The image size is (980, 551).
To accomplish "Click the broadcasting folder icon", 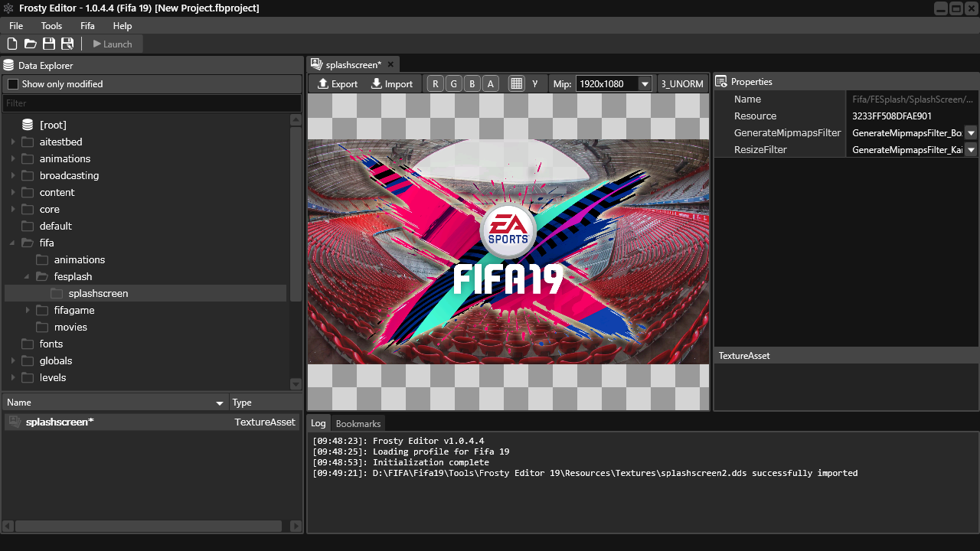I will pyautogui.click(x=28, y=175).
